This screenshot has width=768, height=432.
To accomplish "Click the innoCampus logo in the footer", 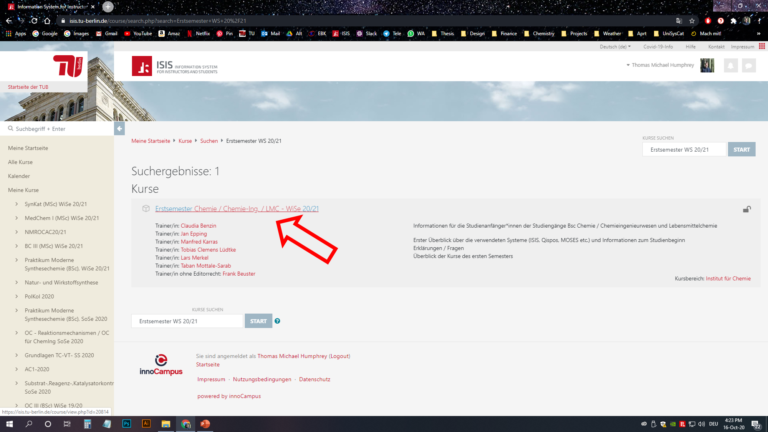I will coord(161,365).
